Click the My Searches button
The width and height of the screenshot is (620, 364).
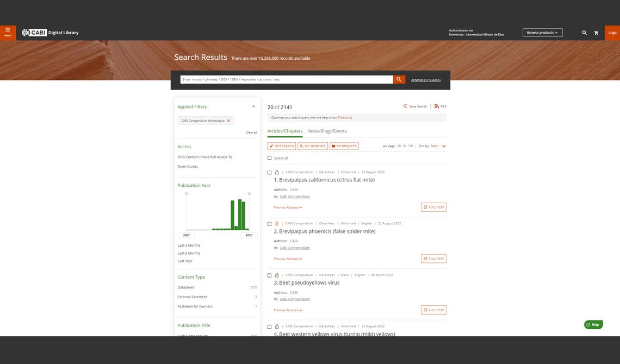click(313, 146)
